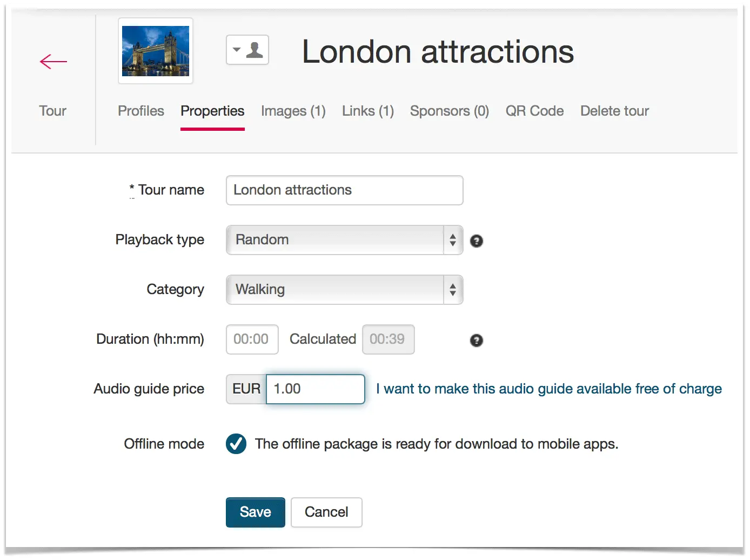This screenshot has height=560, width=750.
Task: Open the Playback type Random dropdown
Action: 344,240
